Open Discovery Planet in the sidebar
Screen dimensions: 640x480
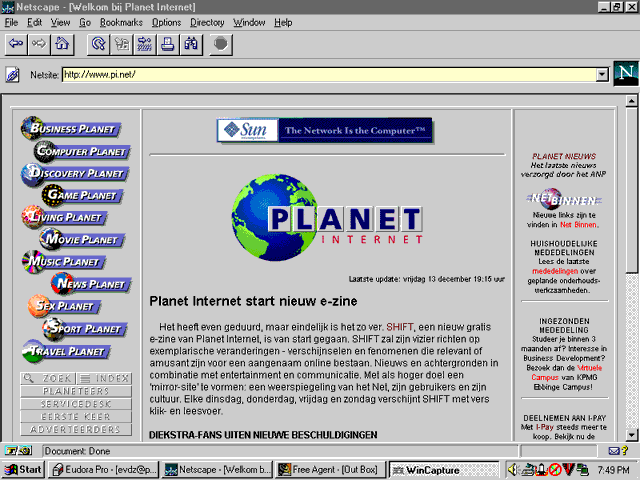tap(75, 173)
